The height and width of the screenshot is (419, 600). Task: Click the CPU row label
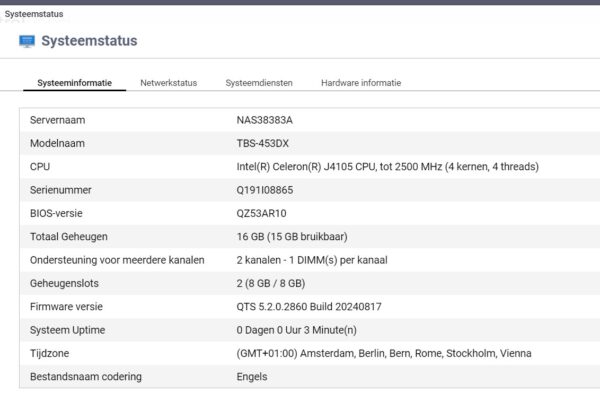pyautogui.click(x=40, y=167)
